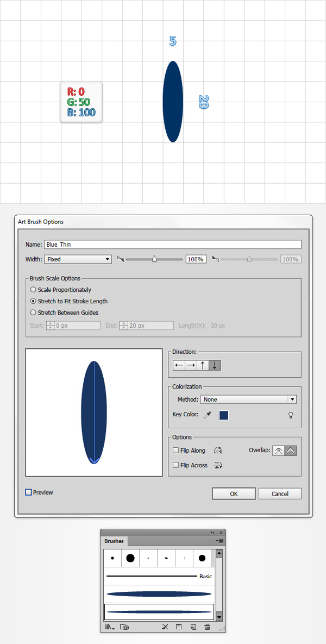
Task: Open colorization tips lightbulb
Action: (x=291, y=415)
